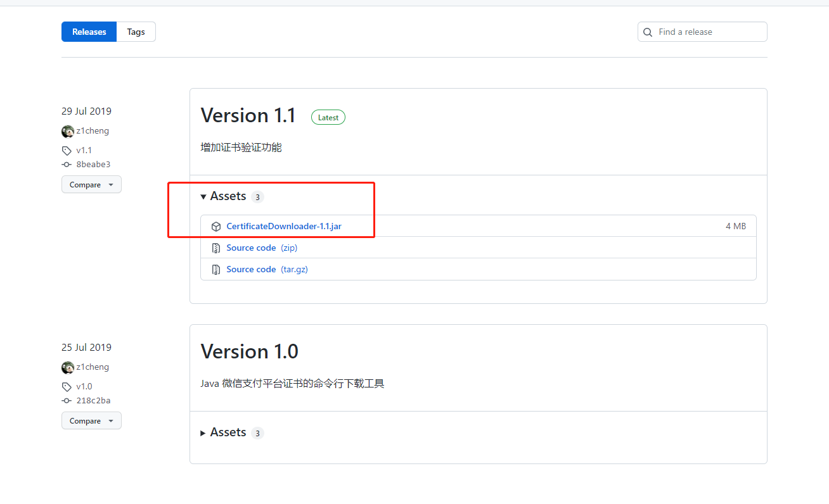This screenshot has height=504, width=829.
Task: Open the Version 1.1 release title
Action: coord(248,115)
